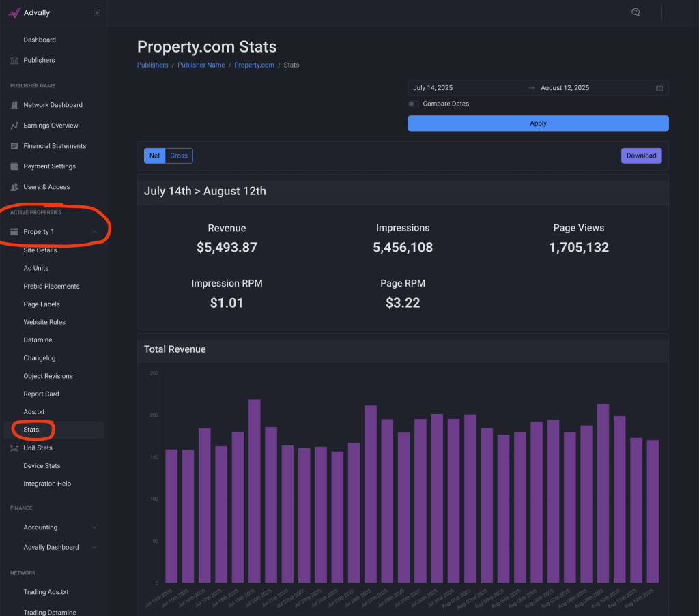Collapse the sidebar with the panel icon

tap(97, 13)
